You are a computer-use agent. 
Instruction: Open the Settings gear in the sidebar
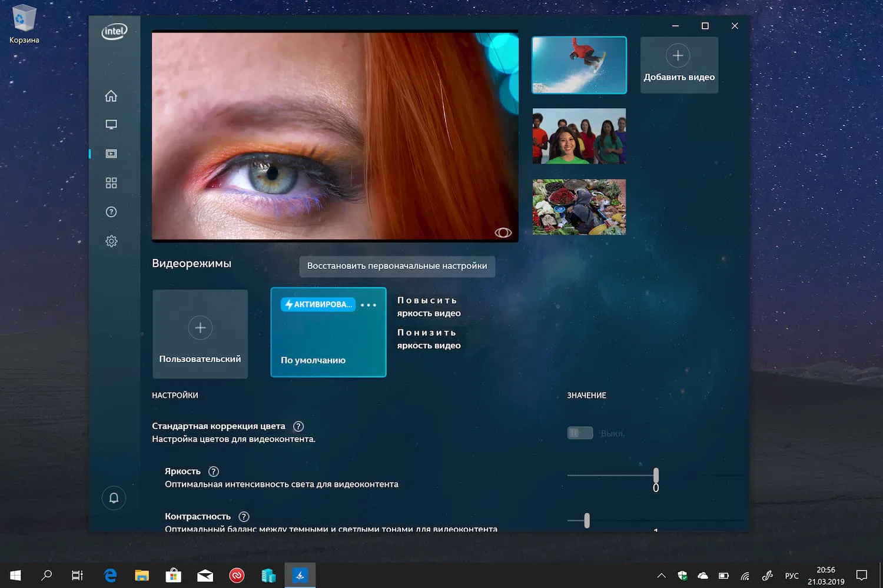tap(111, 241)
